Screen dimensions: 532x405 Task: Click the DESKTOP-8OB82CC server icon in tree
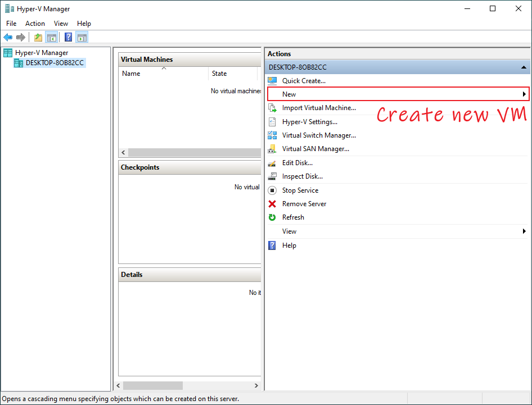click(19, 63)
